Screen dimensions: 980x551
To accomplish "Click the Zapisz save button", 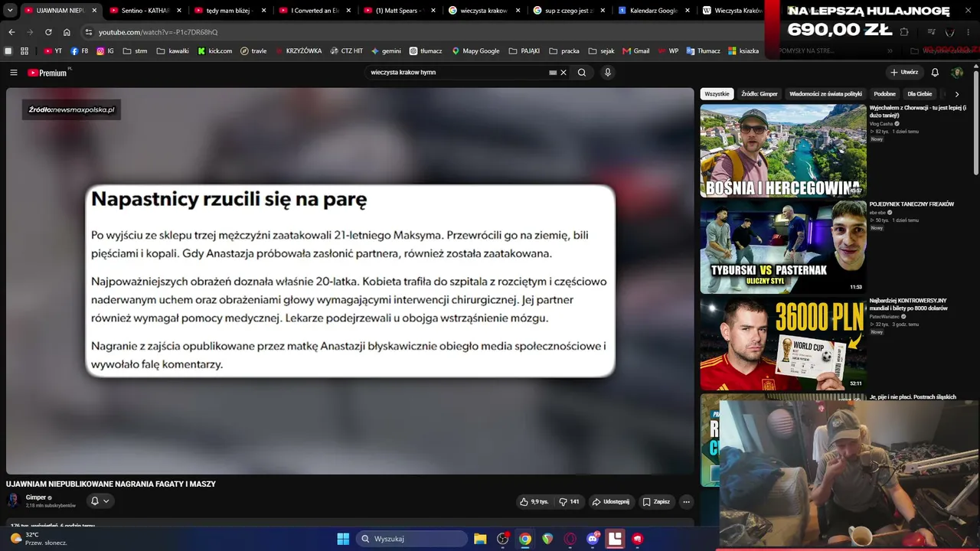I will click(656, 501).
